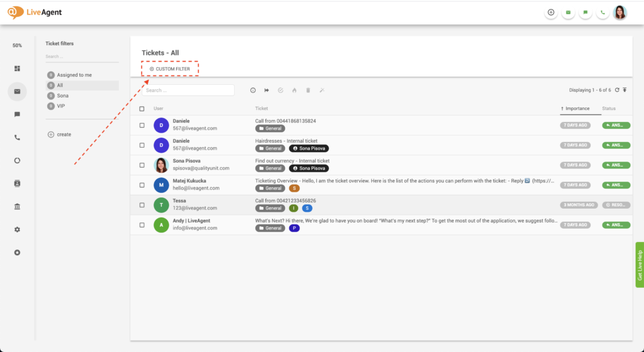Select the Matej Kukucka ticket checkbox
This screenshot has width=644, height=352.
click(142, 185)
